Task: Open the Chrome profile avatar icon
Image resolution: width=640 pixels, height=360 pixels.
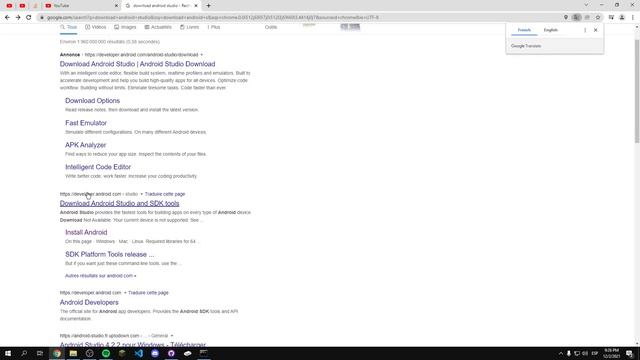Action: click(x=622, y=18)
